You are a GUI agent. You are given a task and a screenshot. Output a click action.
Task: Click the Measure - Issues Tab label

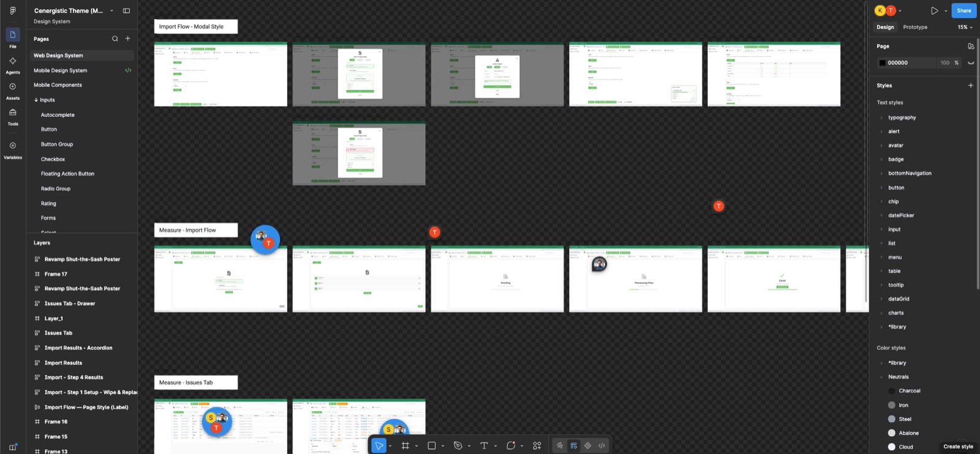click(x=196, y=382)
